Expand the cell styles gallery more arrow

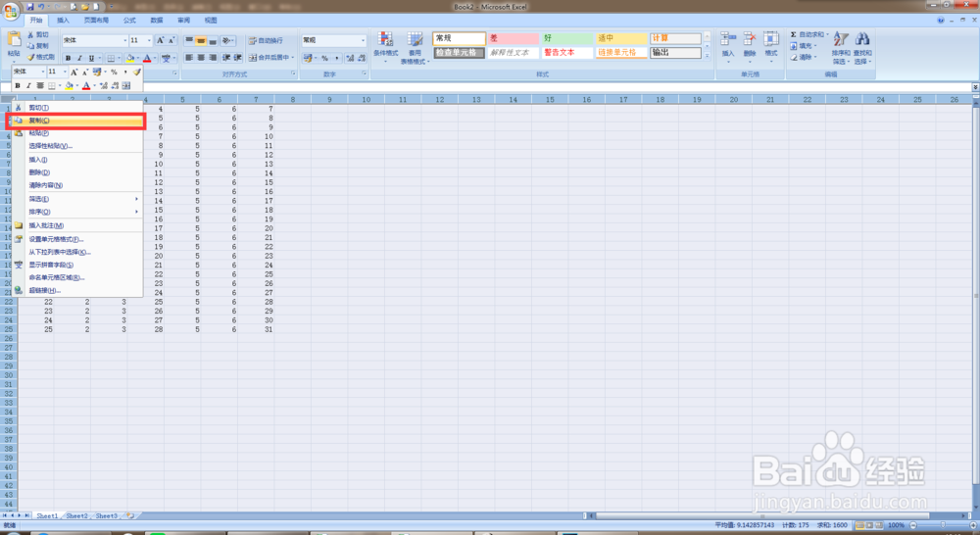pyautogui.click(x=707, y=56)
